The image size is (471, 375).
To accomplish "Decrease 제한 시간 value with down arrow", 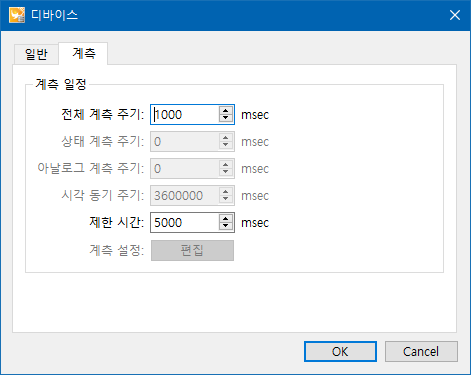I will point(226,226).
